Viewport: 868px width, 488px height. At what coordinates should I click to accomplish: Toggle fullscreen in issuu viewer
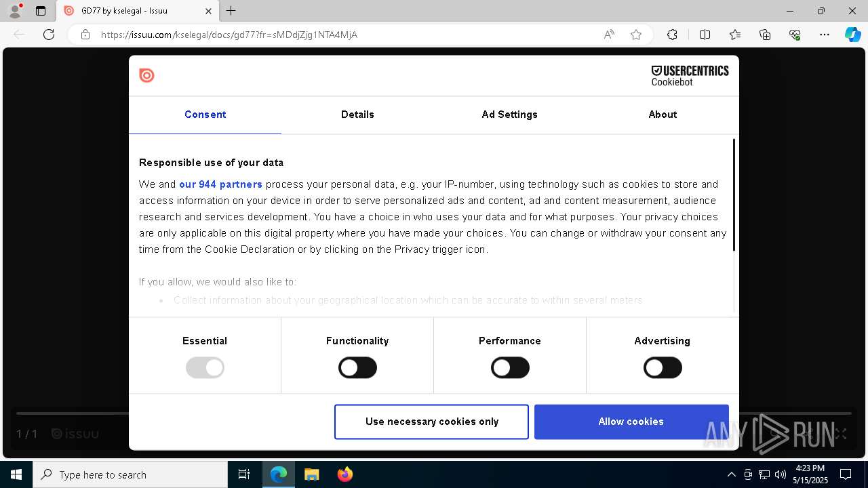coord(840,434)
